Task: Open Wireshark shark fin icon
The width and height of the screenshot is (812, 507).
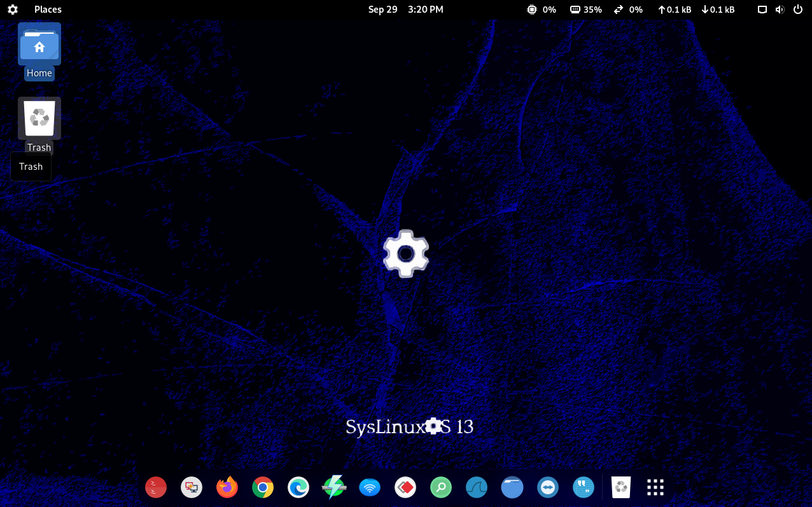Action: (477, 487)
